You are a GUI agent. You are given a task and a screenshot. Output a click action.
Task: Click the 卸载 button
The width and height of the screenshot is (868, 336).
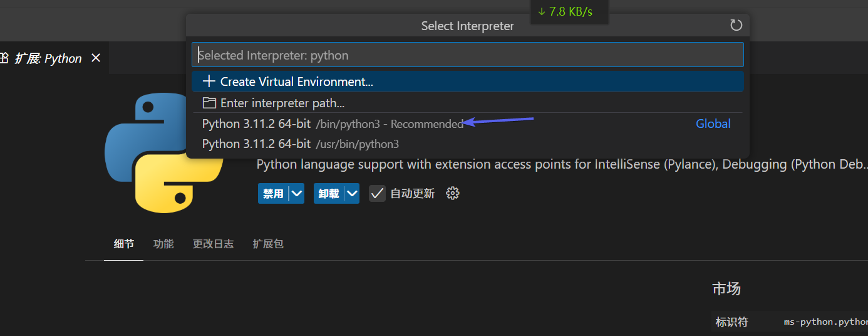[x=329, y=193]
